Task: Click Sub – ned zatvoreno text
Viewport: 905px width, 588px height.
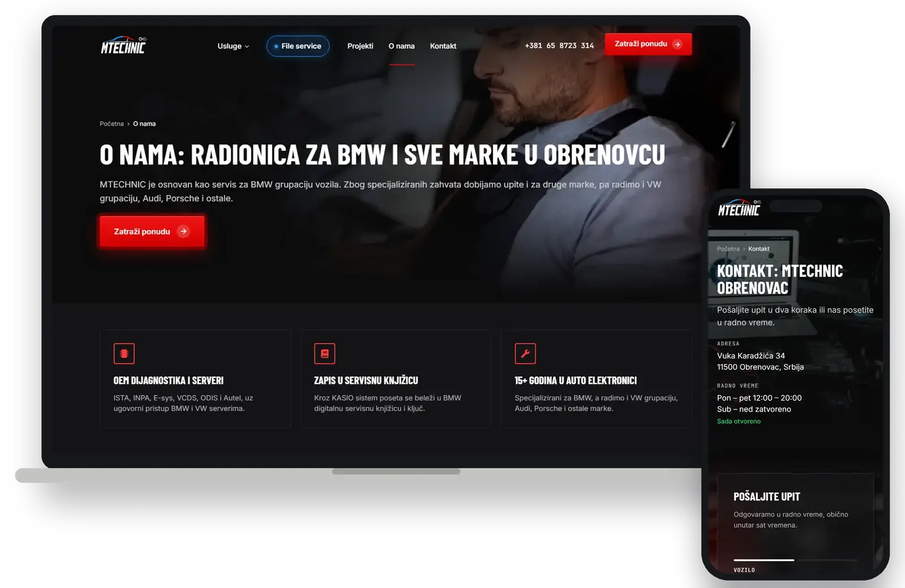Action: [x=754, y=409]
